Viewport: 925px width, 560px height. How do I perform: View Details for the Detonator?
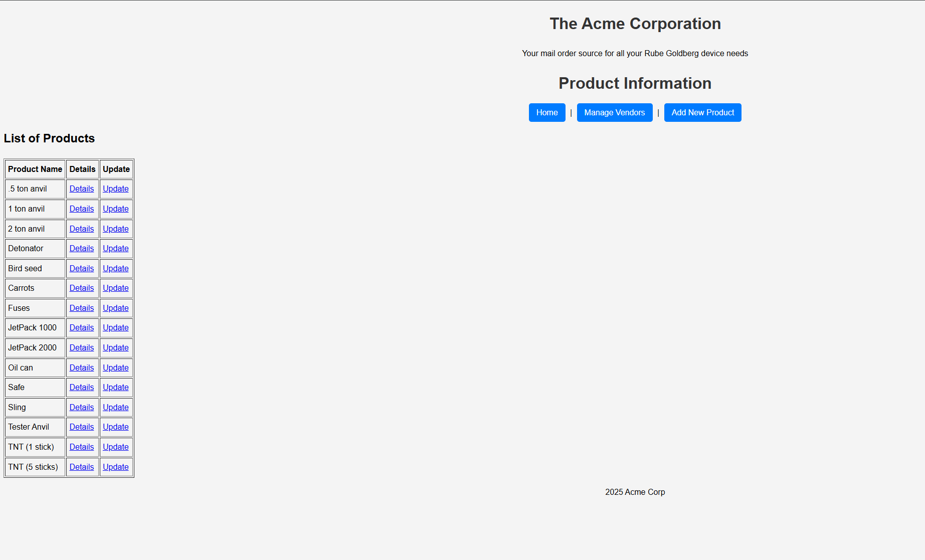coord(82,248)
